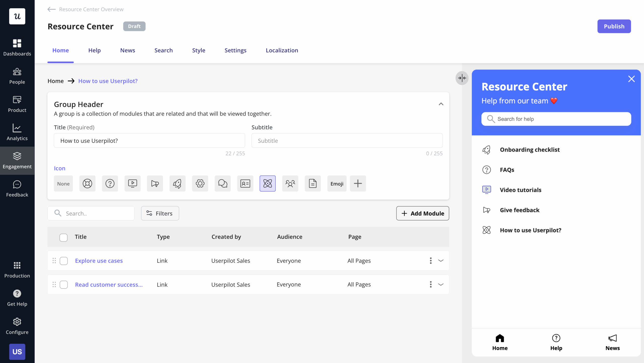Choose the lifebuoy icon option
Viewport: 644px width, 363px height.
(87, 184)
